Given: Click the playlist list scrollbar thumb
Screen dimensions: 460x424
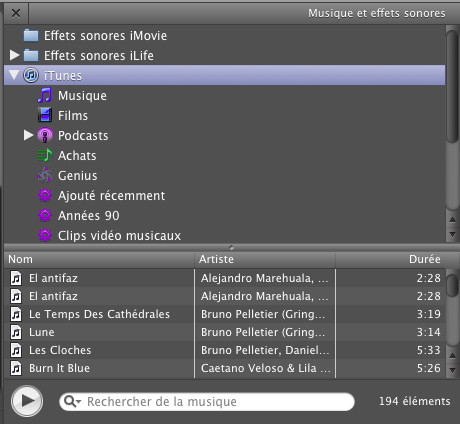Looking at the screenshot, I should coord(452,87).
